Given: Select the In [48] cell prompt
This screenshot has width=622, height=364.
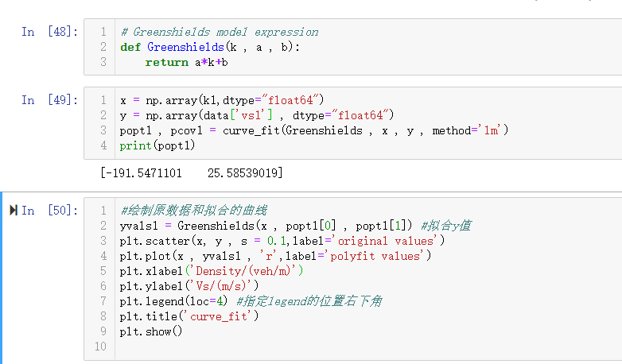Looking at the screenshot, I should coord(49,32).
